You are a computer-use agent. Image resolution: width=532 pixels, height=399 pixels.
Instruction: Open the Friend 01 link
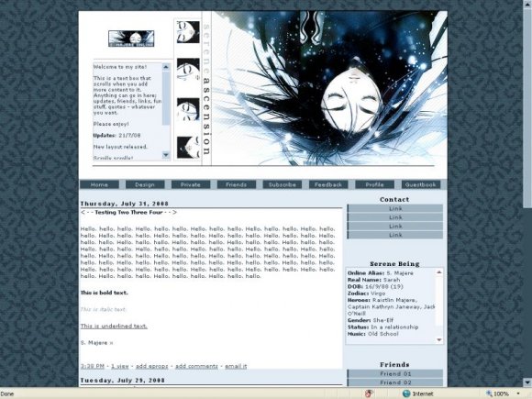click(x=395, y=373)
